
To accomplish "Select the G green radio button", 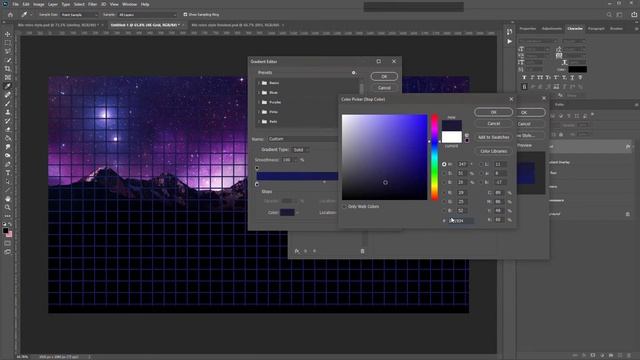I will 444,201.
